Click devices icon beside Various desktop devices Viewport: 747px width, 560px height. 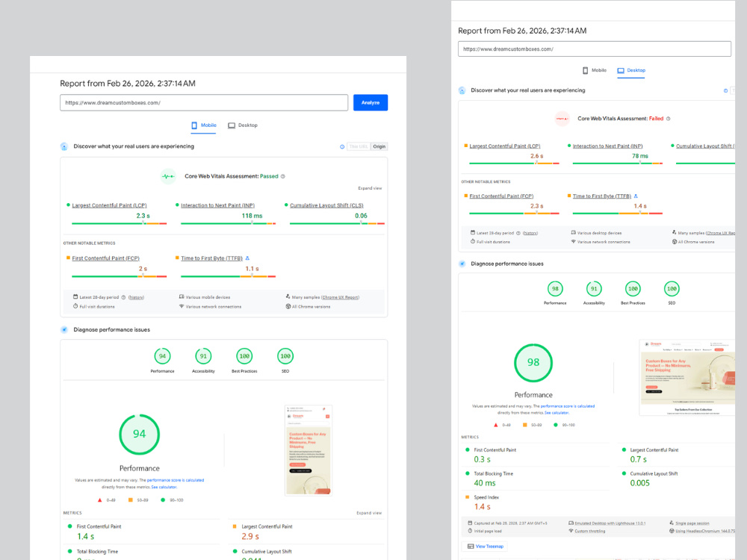click(x=574, y=232)
